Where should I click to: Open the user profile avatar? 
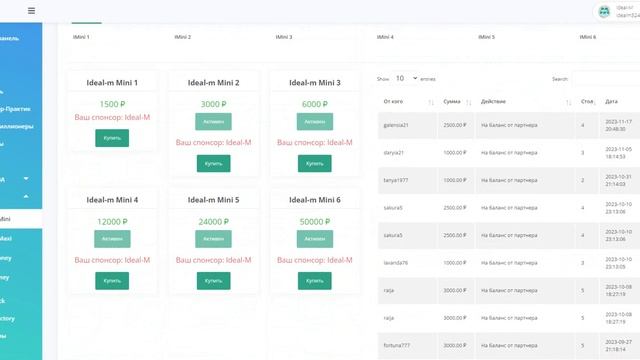pos(604,11)
